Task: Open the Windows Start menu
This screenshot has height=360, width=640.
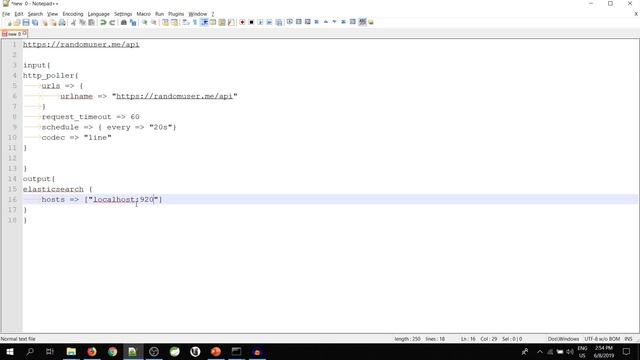Action: tap(10, 351)
